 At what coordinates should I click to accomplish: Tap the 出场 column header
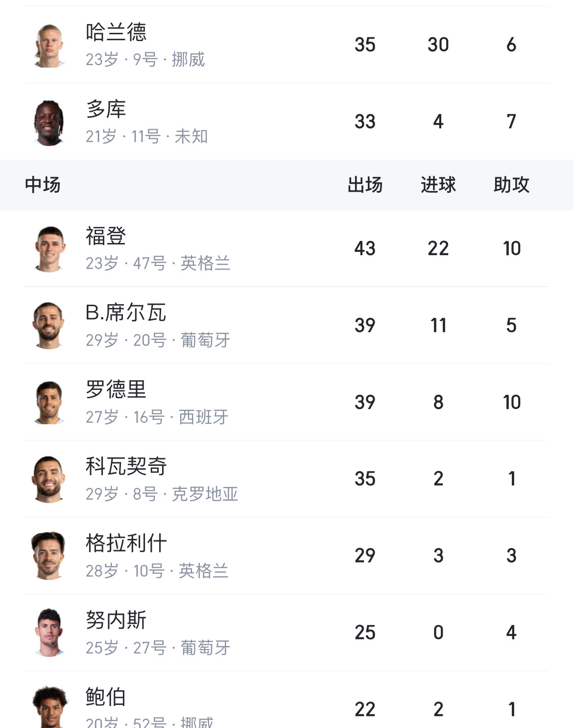click(x=365, y=185)
